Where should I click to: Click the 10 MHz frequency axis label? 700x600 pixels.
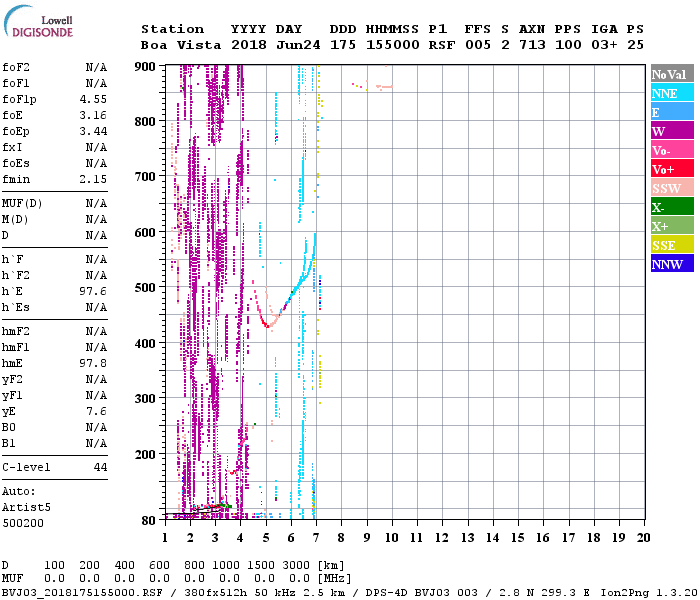tap(392, 538)
